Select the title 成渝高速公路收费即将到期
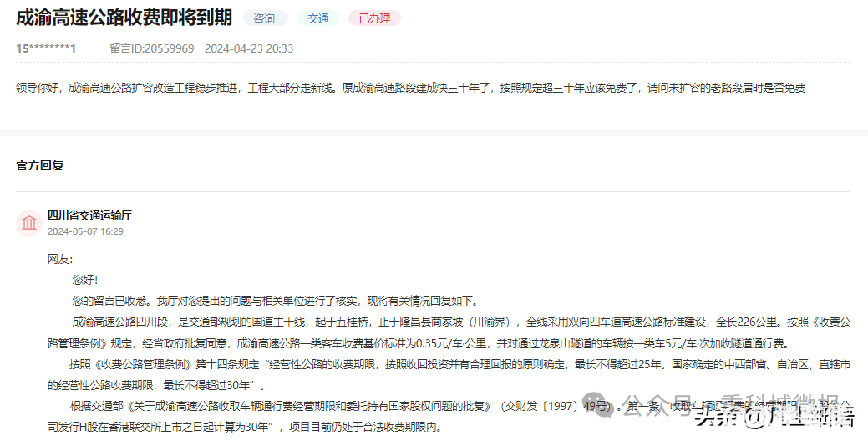Viewport: 868px width, 441px height. (x=124, y=18)
